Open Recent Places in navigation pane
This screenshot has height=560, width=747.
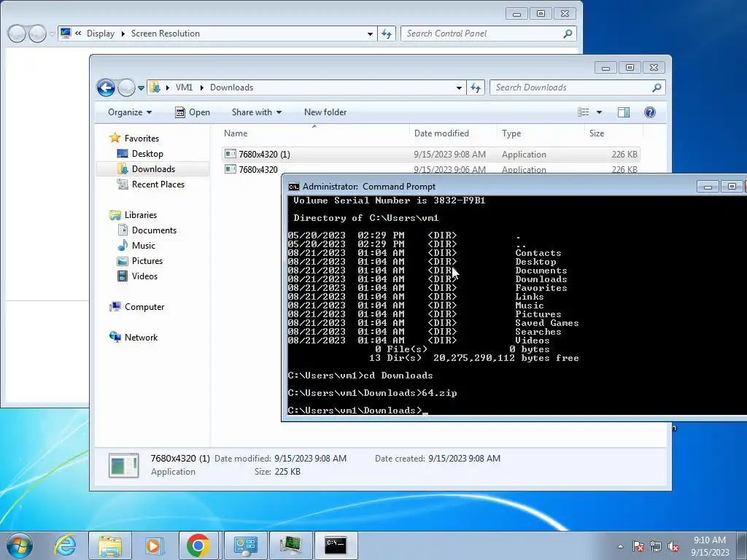[x=150, y=184]
